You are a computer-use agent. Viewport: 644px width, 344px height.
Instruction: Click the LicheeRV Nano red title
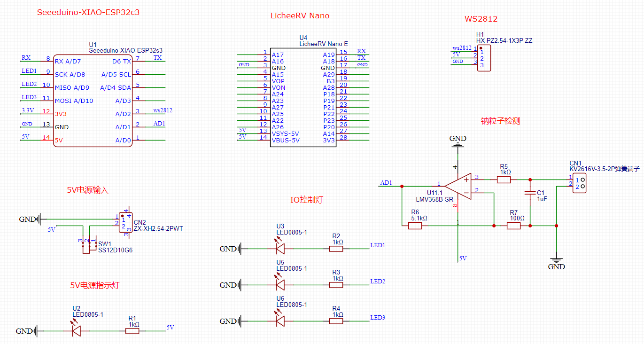[x=300, y=16]
